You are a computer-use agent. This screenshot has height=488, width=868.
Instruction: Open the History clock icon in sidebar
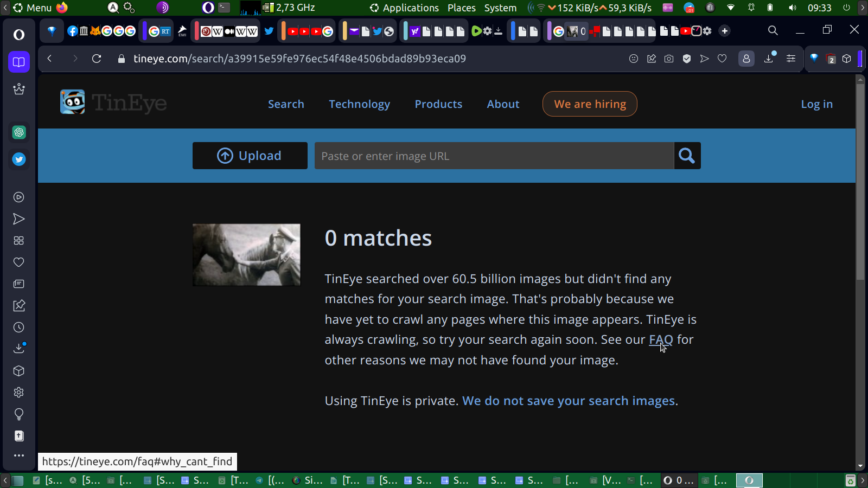coord(19,328)
